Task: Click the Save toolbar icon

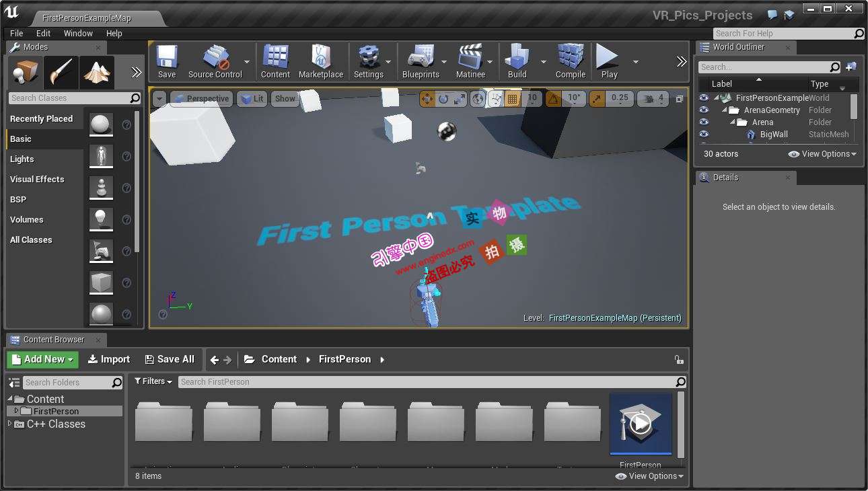Action: [167, 62]
